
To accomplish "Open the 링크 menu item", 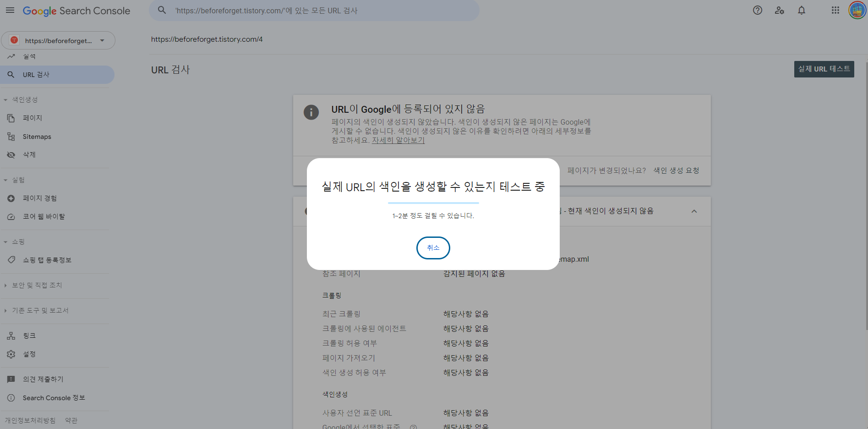I will pos(57,336).
